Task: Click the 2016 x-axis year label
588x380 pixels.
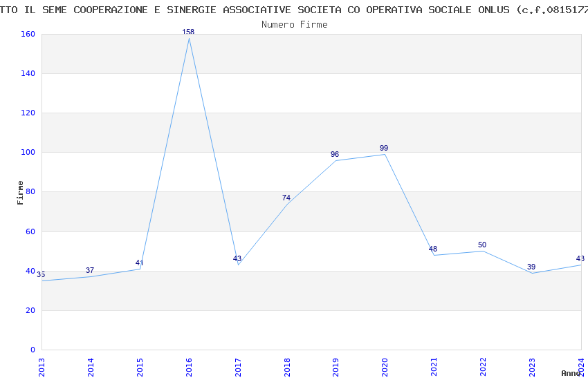Action: pyautogui.click(x=189, y=368)
